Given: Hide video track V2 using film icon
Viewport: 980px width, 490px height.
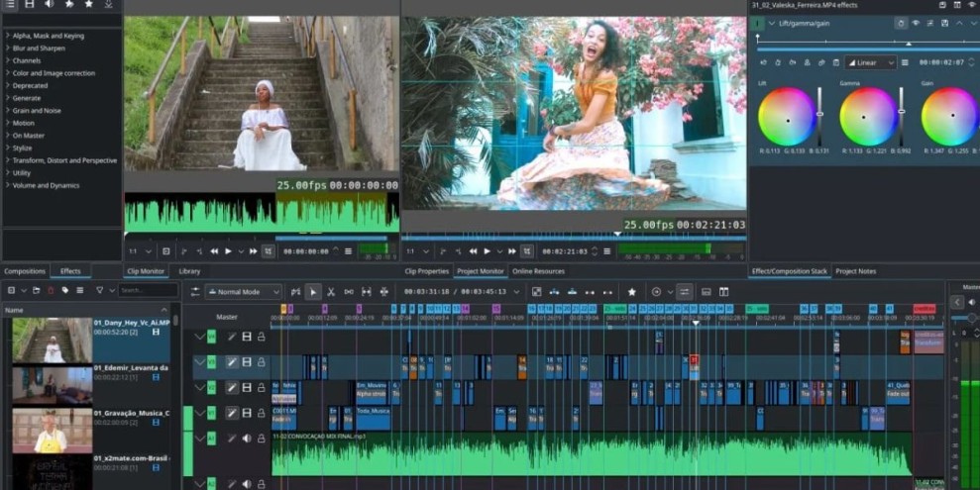Looking at the screenshot, I should (247, 388).
